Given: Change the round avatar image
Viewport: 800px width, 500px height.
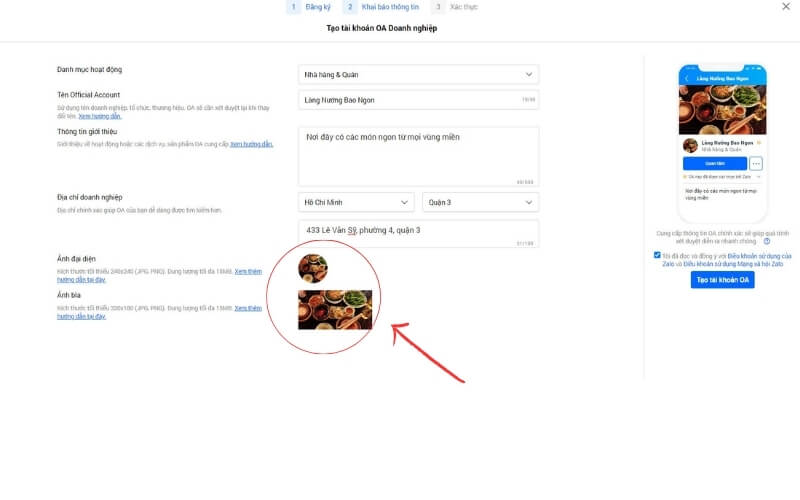Looking at the screenshot, I should (x=313, y=268).
